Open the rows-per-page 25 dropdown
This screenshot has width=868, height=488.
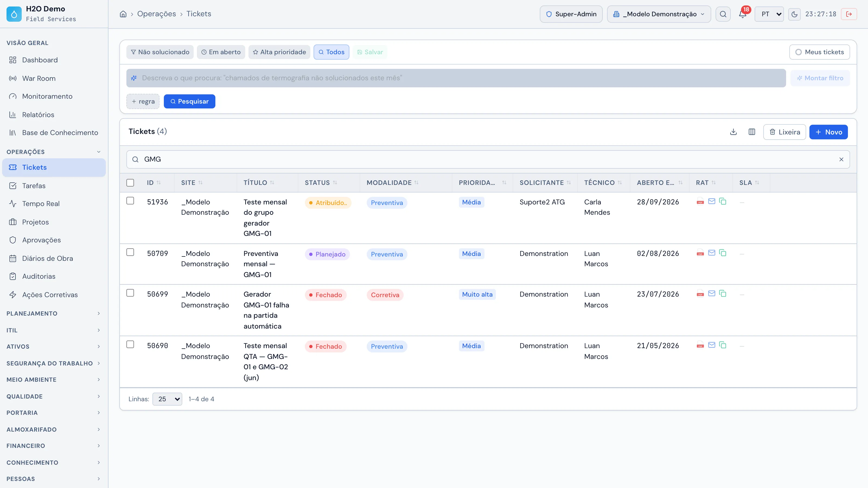[167, 399]
